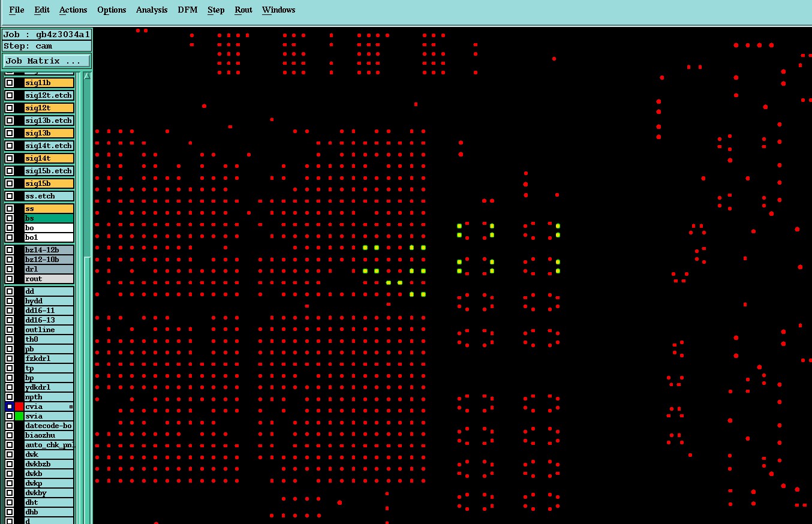Tick the checkbox for layer sig14t
The width and height of the screenshot is (812, 524).
coord(10,158)
